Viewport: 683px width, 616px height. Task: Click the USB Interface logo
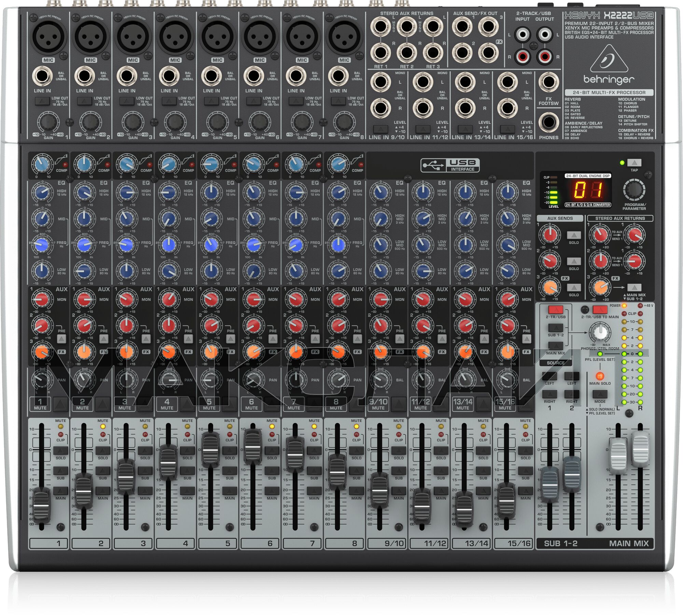point(450,165)
